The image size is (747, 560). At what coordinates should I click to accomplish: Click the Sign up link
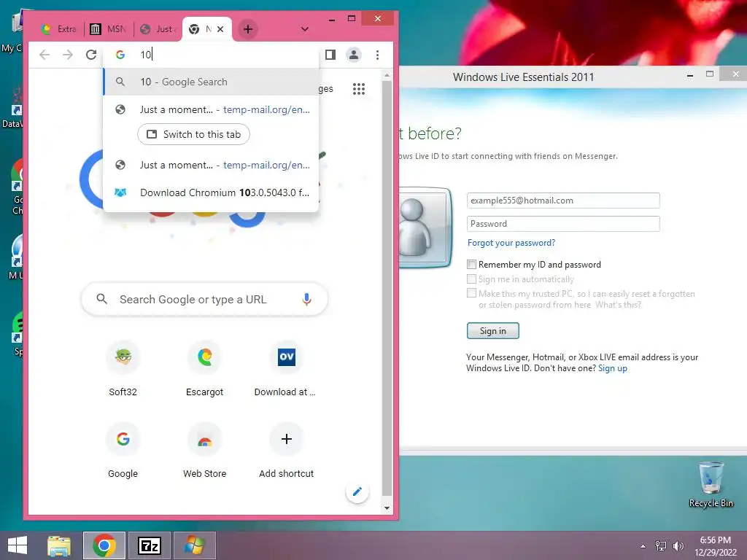point(613,368)
